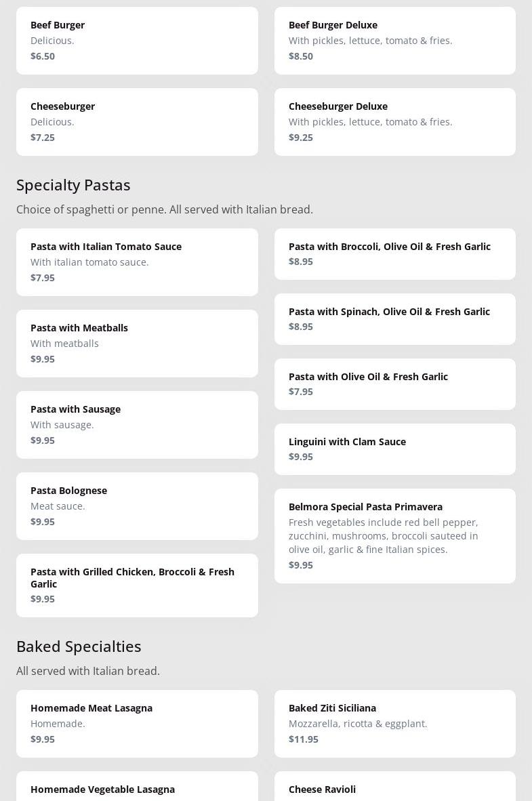Open the Homemade Meat Lasagna item
The width and height of the screenshot is (532, 801).
tap(137, 724)
